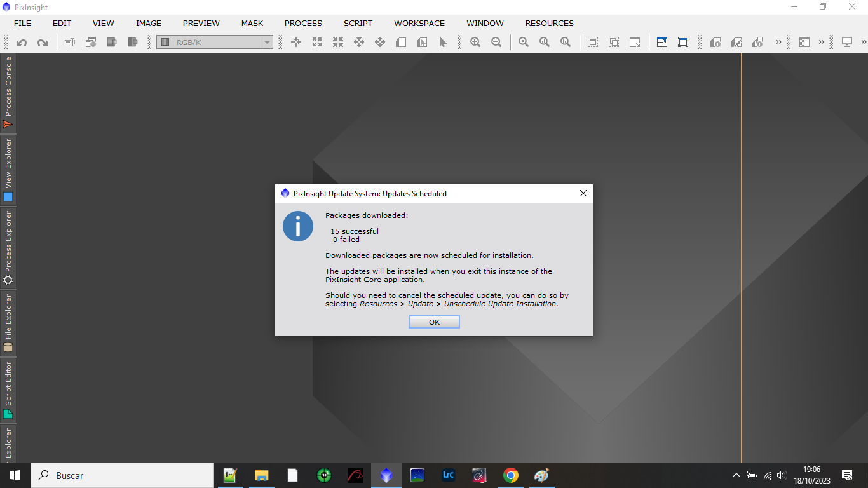
Task: Click the magnifier plus Zoom In icon
Action: 475,43
